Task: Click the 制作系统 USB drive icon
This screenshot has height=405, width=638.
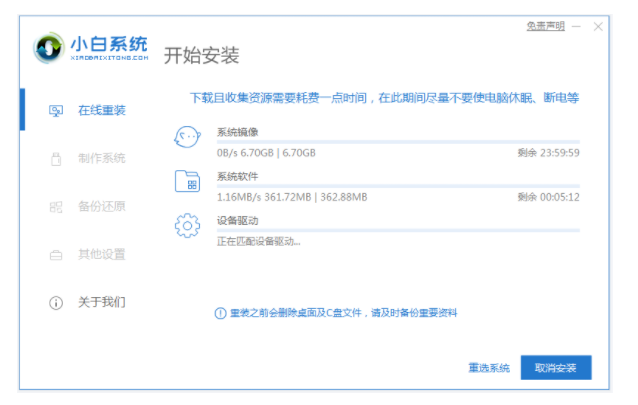Action: (56, 159)
